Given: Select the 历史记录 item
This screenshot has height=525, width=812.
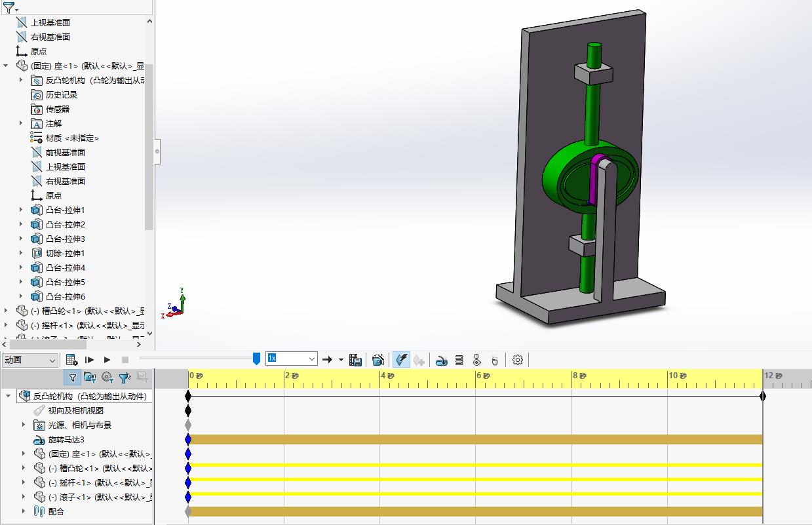Looking at the screenshot, I should click(62, 94).
